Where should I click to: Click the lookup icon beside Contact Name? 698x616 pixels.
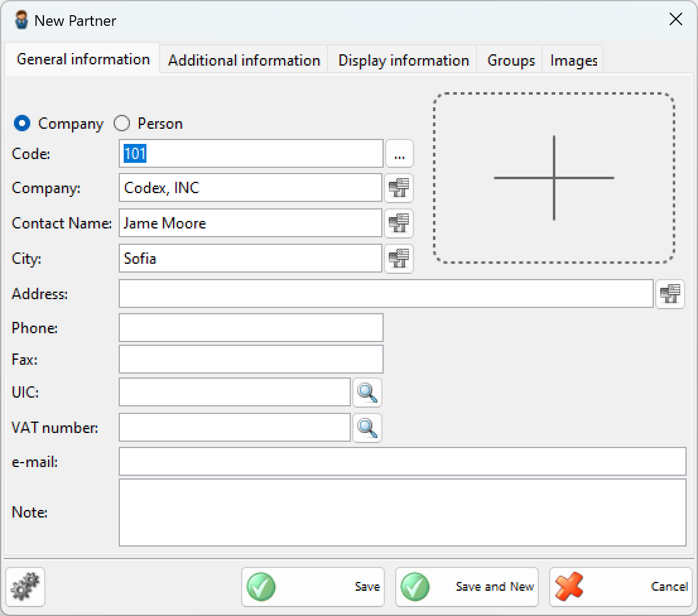[399, 223]
